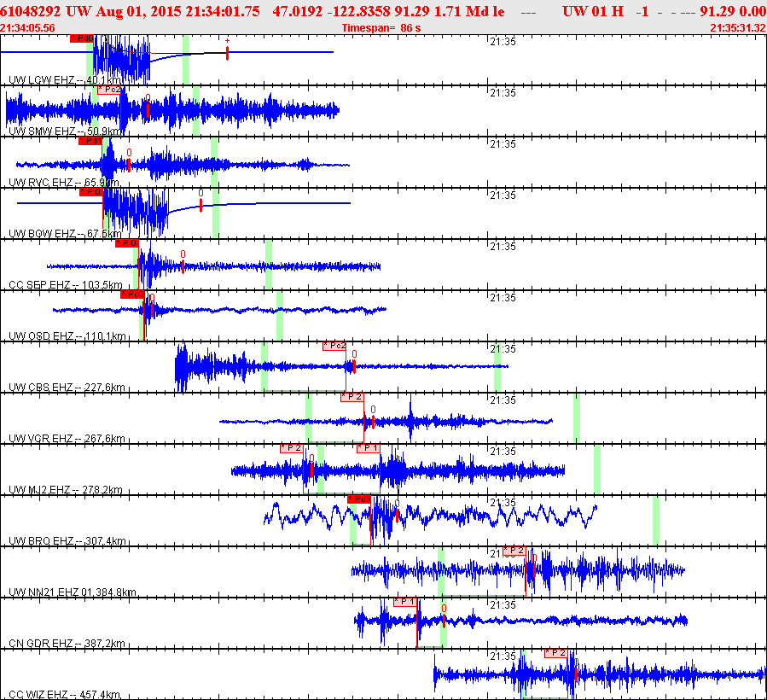
Task: Click the UW CBS EHZ 227.6km station label
Action: point(67,388)
